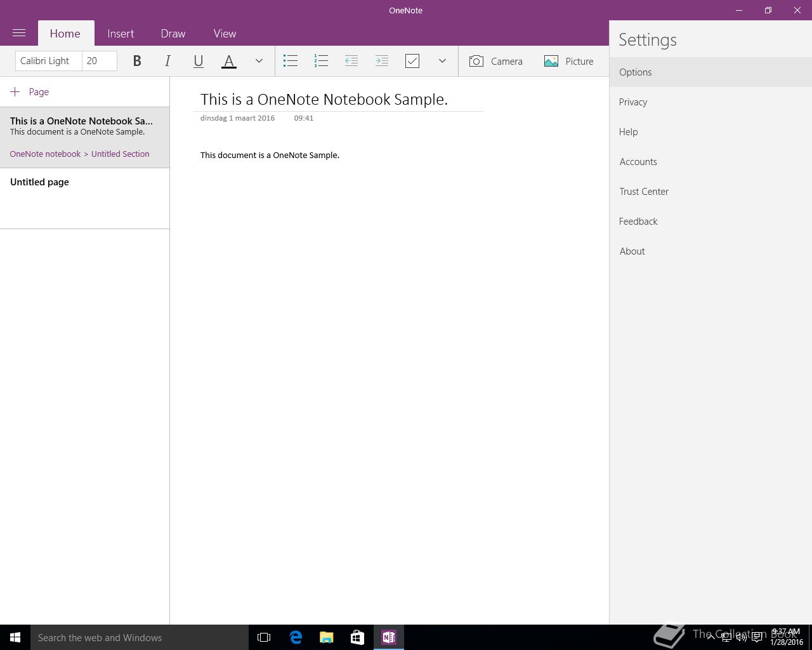The image size is (812, 650).
Task: Increase indent of the paragraph
Action: [382, 61]
